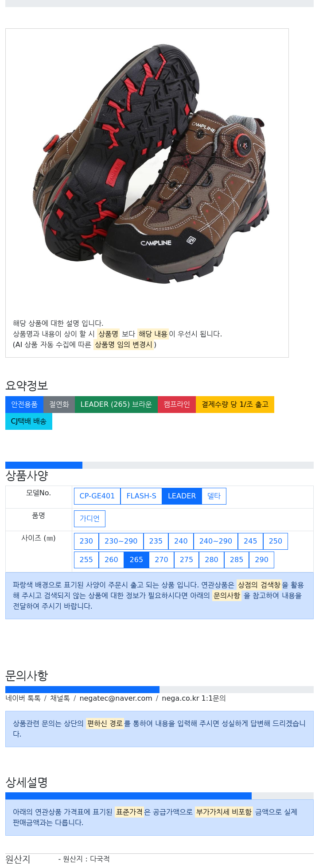319x868 pixels.
Task: Select size 240~290 option
Action: pos(216,541)
